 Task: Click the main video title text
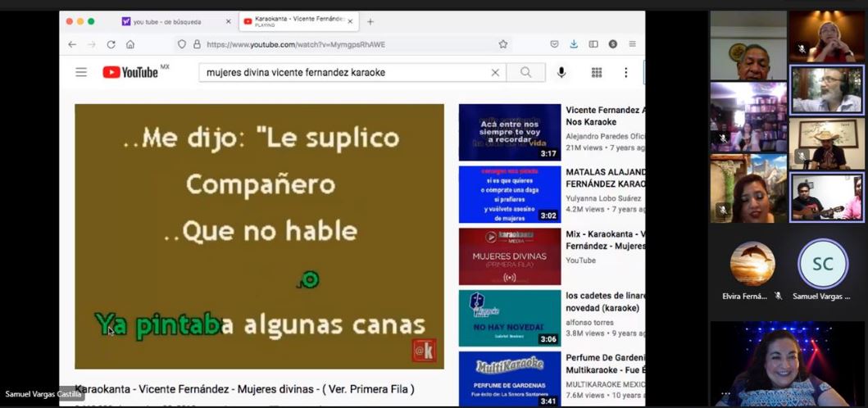point(245,389)
